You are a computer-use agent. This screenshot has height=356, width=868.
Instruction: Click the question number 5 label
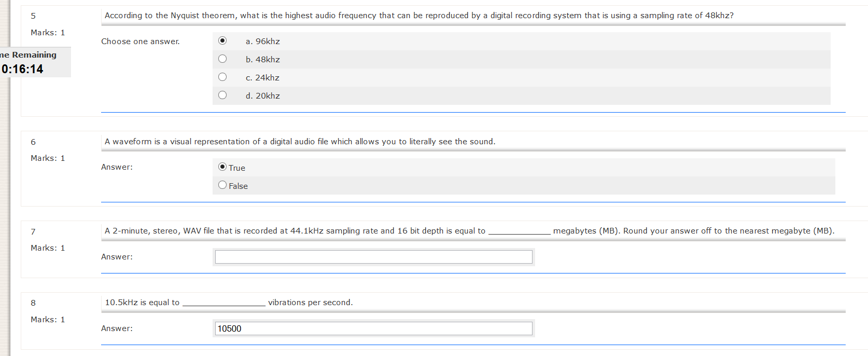33,16
